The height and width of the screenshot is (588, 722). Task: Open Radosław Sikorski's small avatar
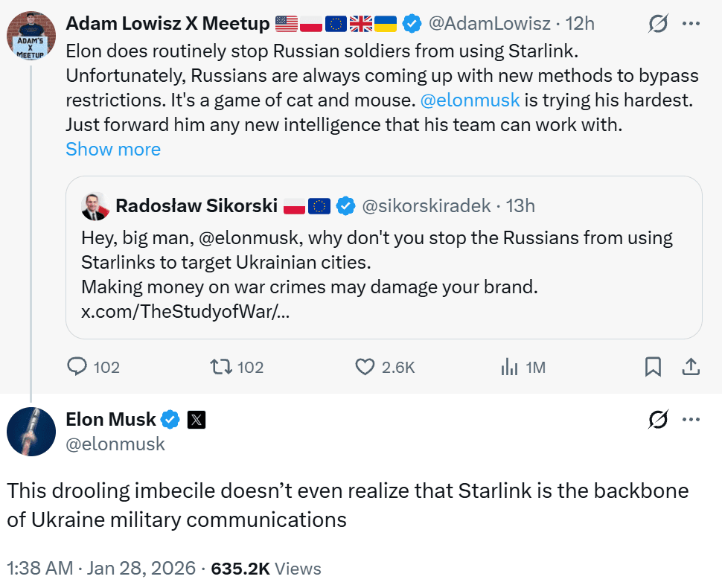[95, 206]
